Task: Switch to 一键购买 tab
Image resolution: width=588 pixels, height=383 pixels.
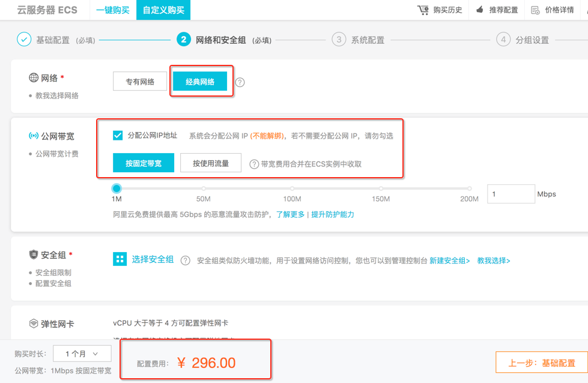Action: click(x=113, y=10)
